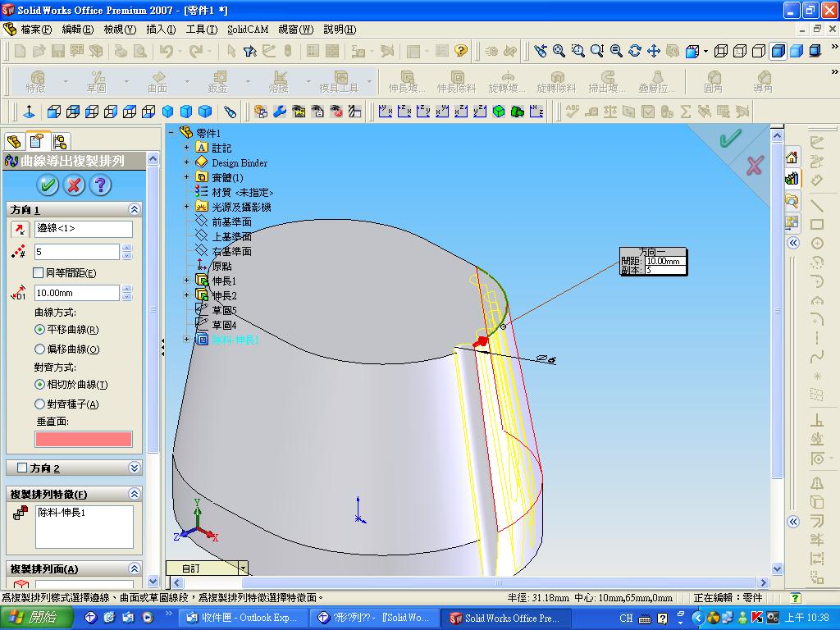Accept feature via corner green check
This screenshot has height=630, width=840.
tap(729, 138)
